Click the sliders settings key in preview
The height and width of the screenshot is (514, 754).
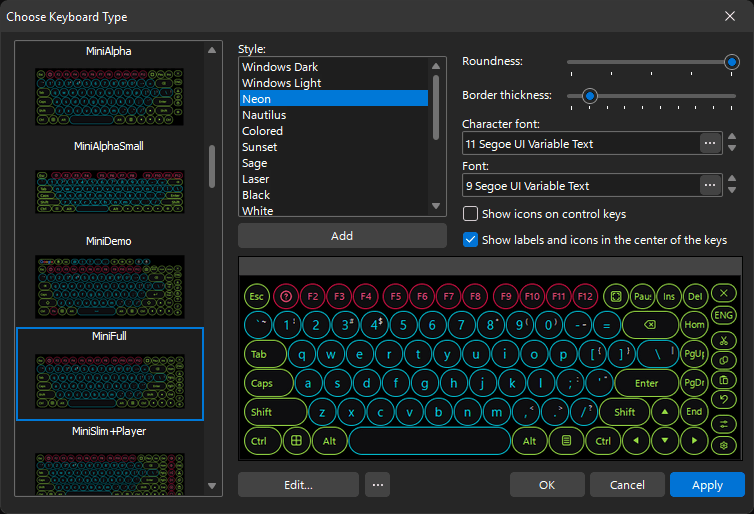point(724,424)
